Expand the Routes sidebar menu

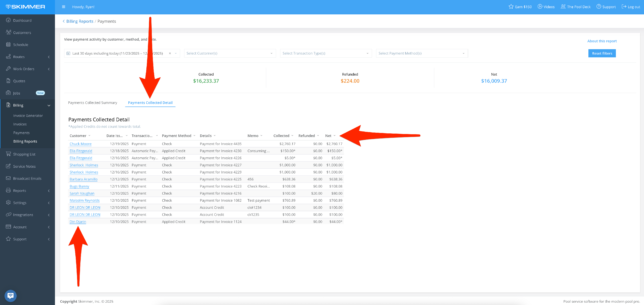pos(49,57)
